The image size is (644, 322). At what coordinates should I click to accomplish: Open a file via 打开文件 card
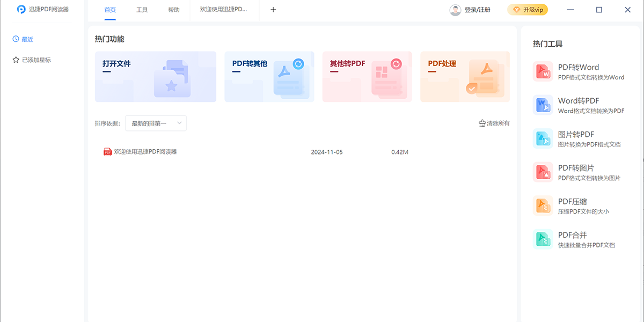(155, 76)
